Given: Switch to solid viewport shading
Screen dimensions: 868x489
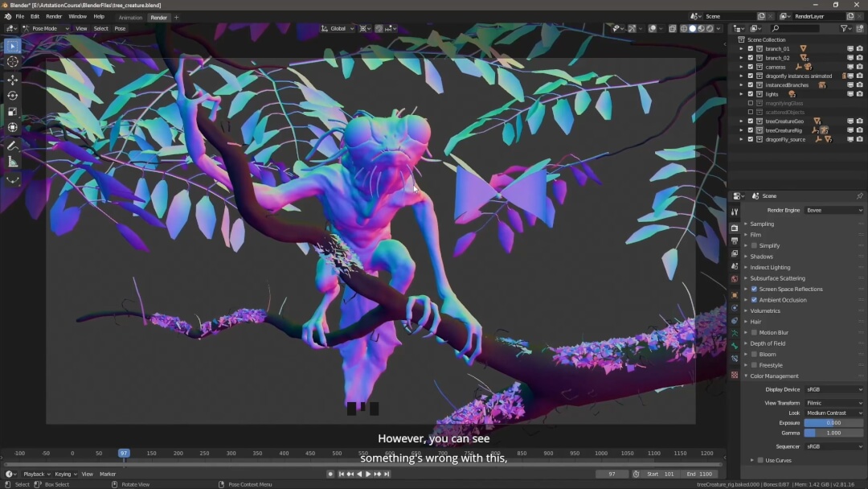Looking at the screenshot, I should coord(693,28).
